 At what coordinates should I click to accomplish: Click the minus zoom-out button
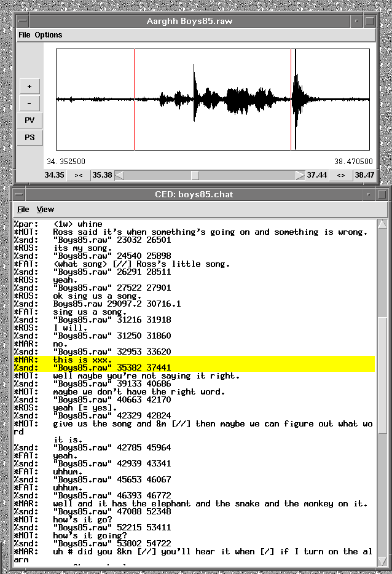(29, 103)
